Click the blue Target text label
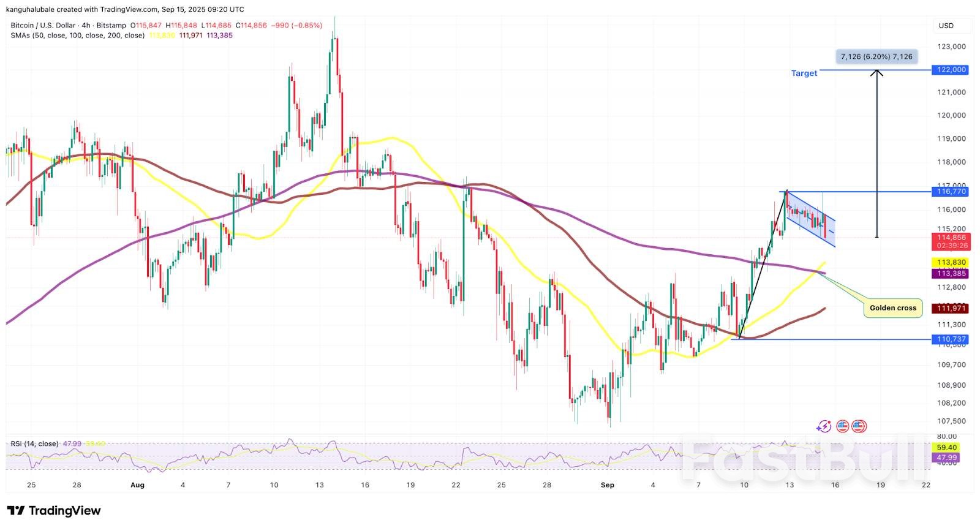 coord(804,74)
